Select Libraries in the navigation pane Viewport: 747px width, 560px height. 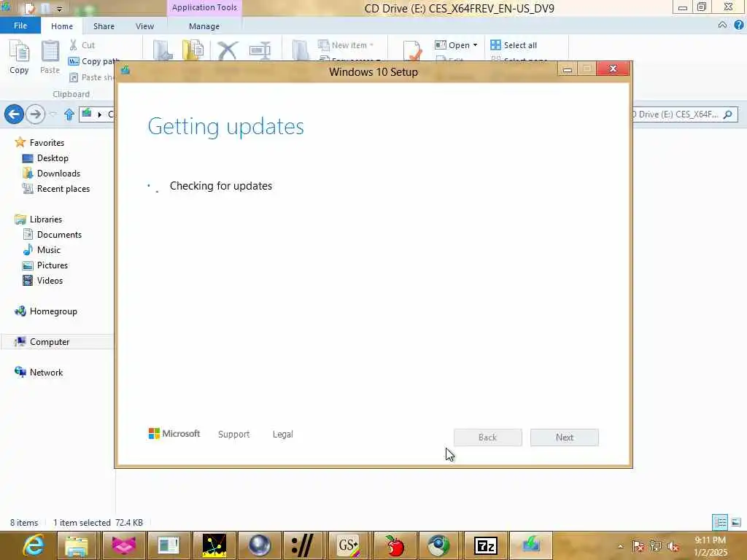[x=39, y=219]
